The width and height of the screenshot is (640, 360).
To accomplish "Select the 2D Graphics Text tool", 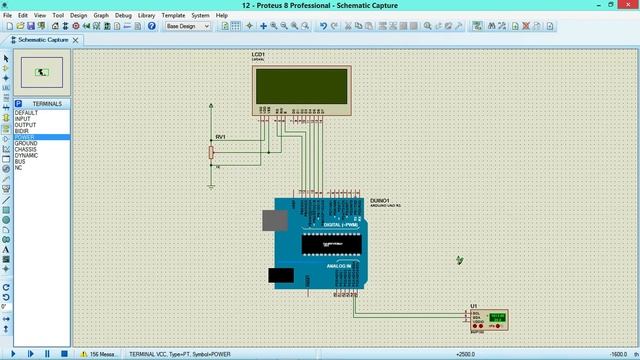I will (x=6, y=249).
